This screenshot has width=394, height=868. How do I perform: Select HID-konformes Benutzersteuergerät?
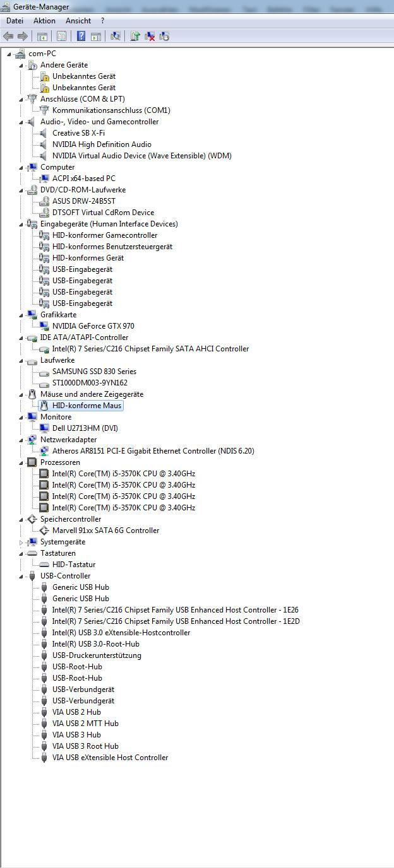point(112,247)
